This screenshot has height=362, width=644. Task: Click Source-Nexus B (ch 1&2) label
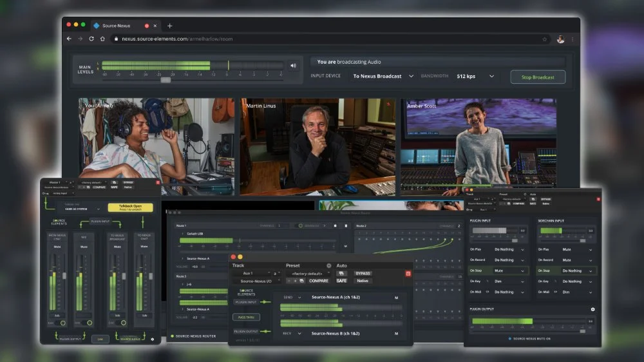(x=335, y=333)
